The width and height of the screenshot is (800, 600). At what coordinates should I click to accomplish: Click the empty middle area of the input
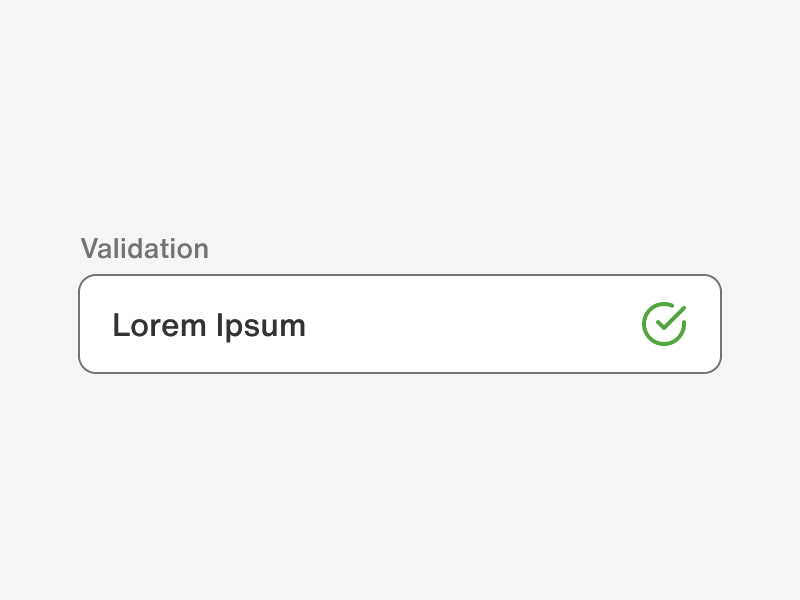470,324
